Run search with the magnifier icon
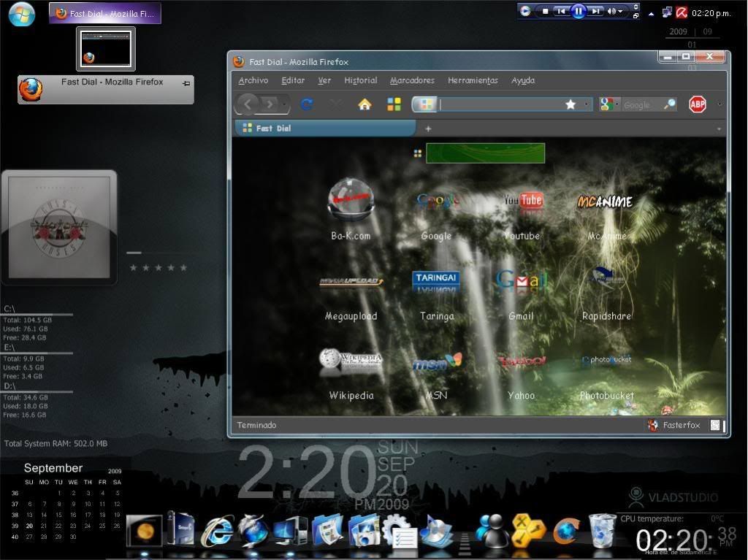The height and width of the screenshot is (560, 748). [670, 104]
